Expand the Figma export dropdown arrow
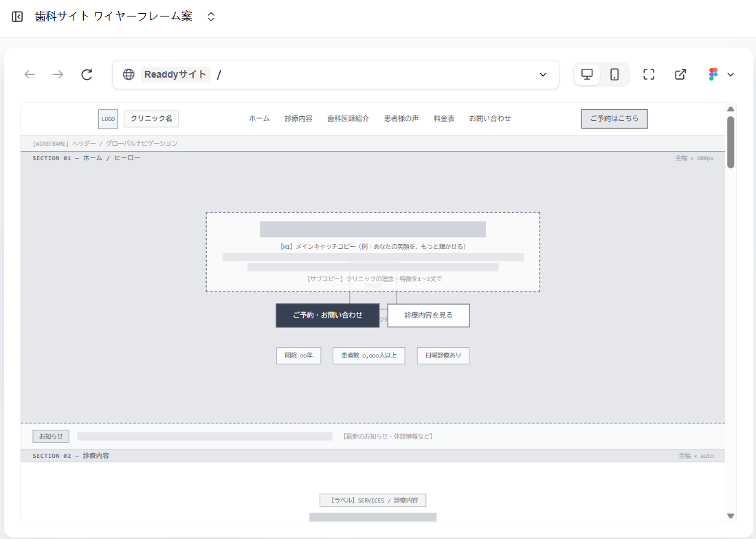Screen dimensions: 756x539 731,75
